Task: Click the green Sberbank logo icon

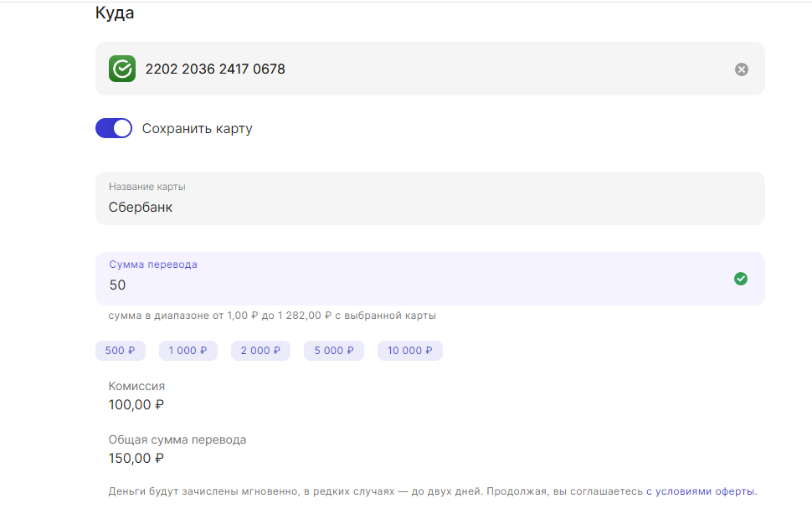Action: click(x=122, y=69)
